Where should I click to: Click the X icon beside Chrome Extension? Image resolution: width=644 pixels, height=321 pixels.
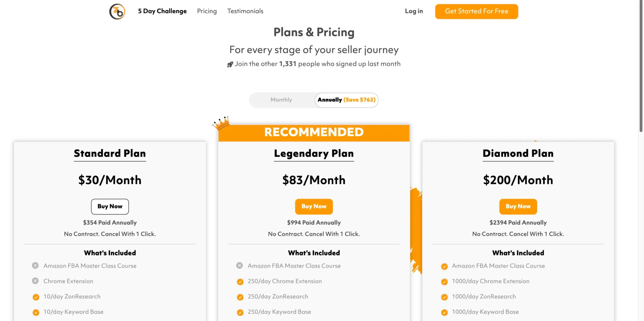(35, 281)
